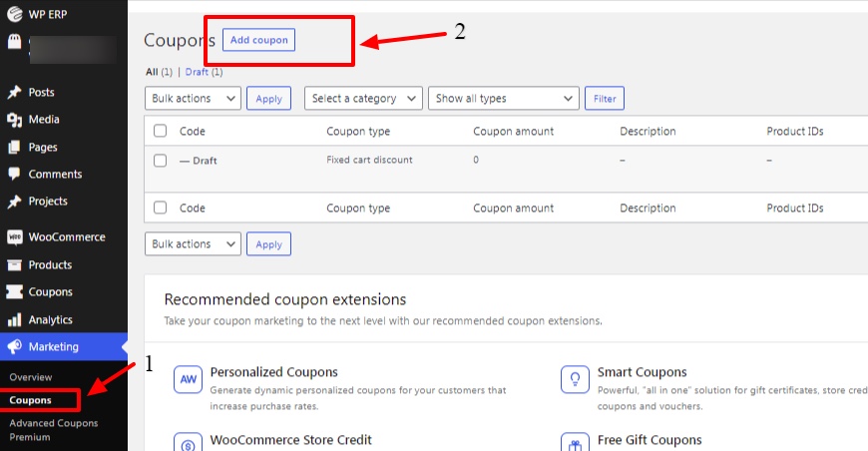The height and width of the screenshot is (451, 868).
Task: Click the WooCommerce logo icon in sidebar
Action: click(14, 237)
